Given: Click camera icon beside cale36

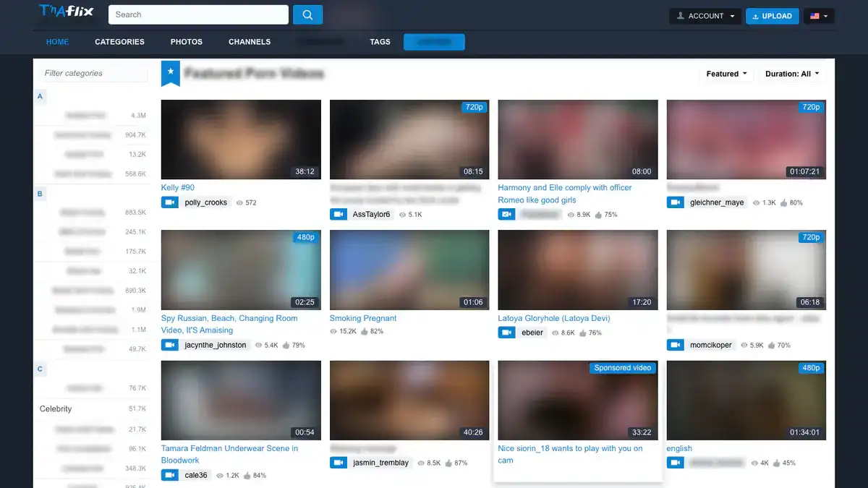Looking at the screenshot, I should click(x=169, y=475).
